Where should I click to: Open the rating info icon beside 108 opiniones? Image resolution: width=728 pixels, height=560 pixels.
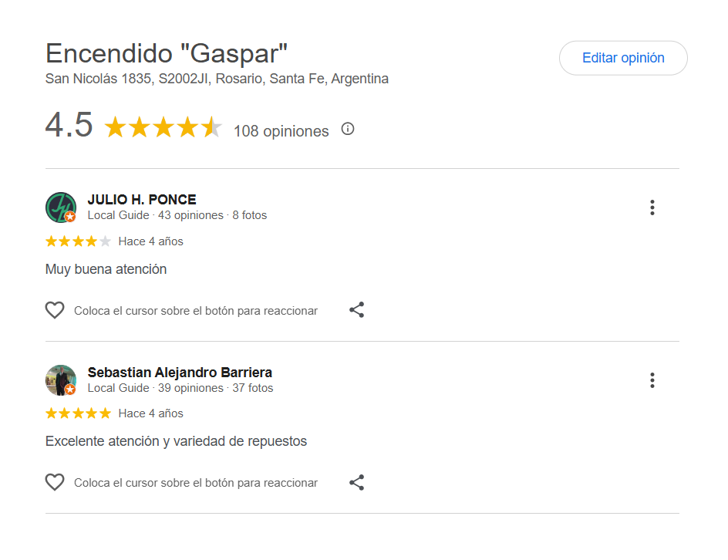pyautogui.click(x=348, y=129)
